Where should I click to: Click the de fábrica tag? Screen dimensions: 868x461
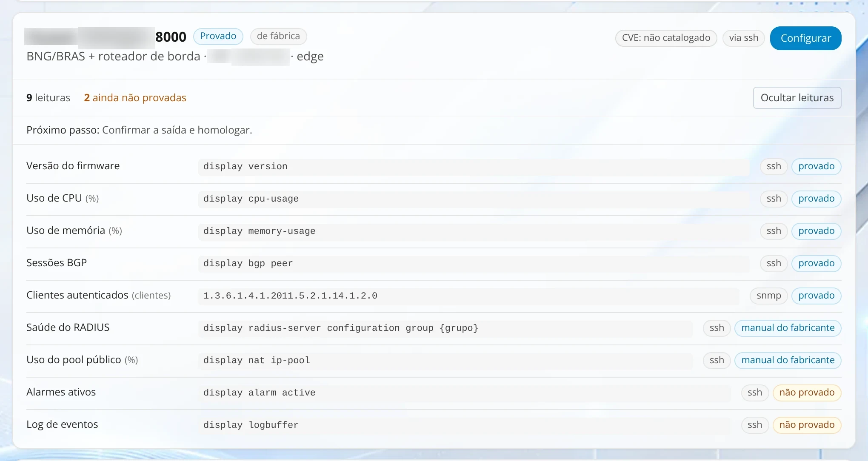point(278,36)
